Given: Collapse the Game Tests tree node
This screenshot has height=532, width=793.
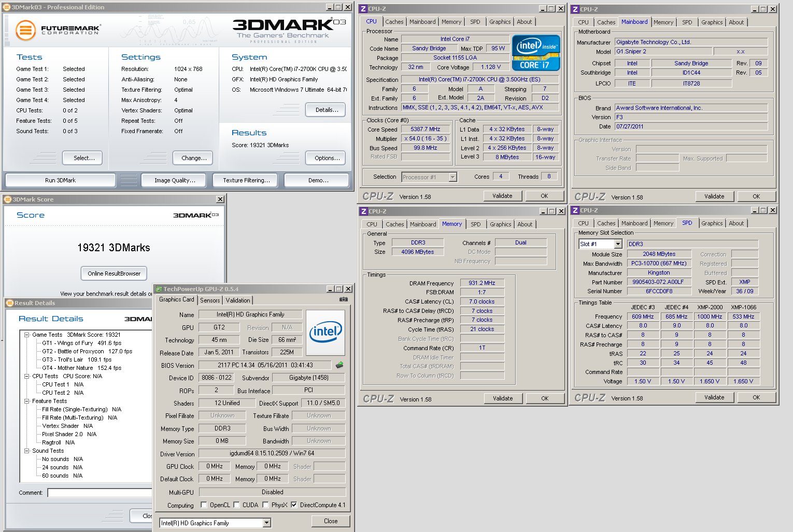Looking at the screenshot, I should [x=27, y=335].
